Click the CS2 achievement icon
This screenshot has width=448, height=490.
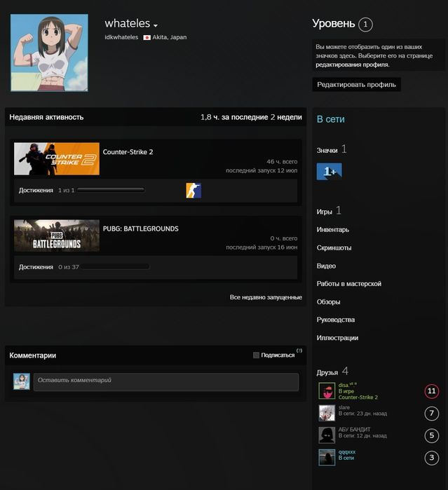coord(194,190)
